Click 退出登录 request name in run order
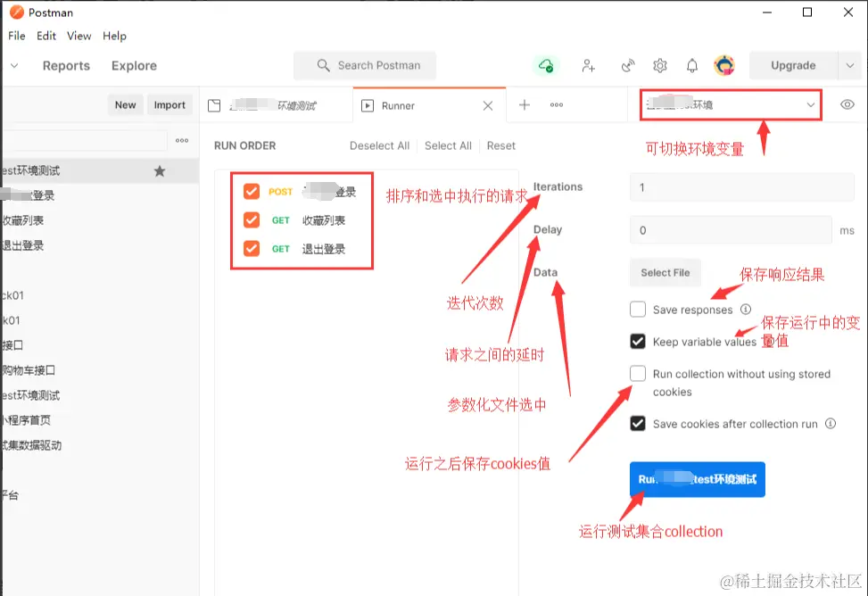Viewport: 868px width, 596px height. point(323,249)
